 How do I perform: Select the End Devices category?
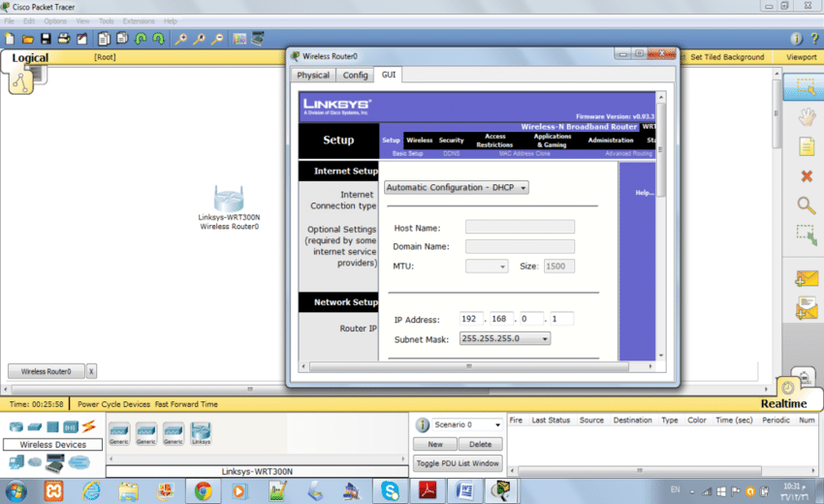pyautogui.click(x=16, y=462)
